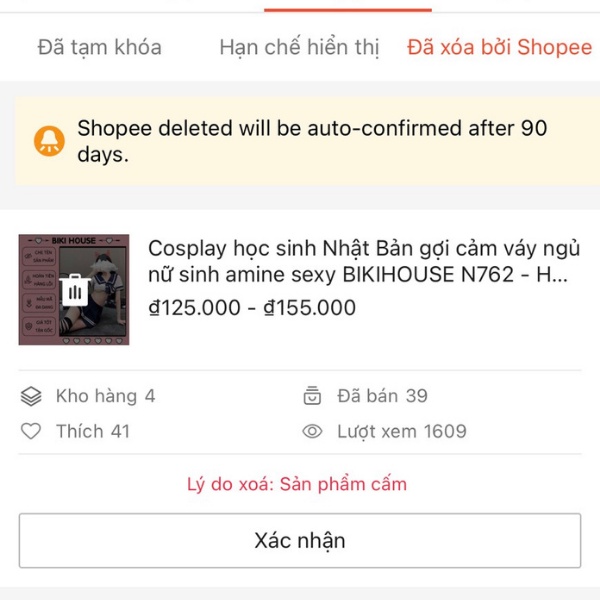Tap the Kho hàng 4 label

pyautogui.click(x=105, y=396)
